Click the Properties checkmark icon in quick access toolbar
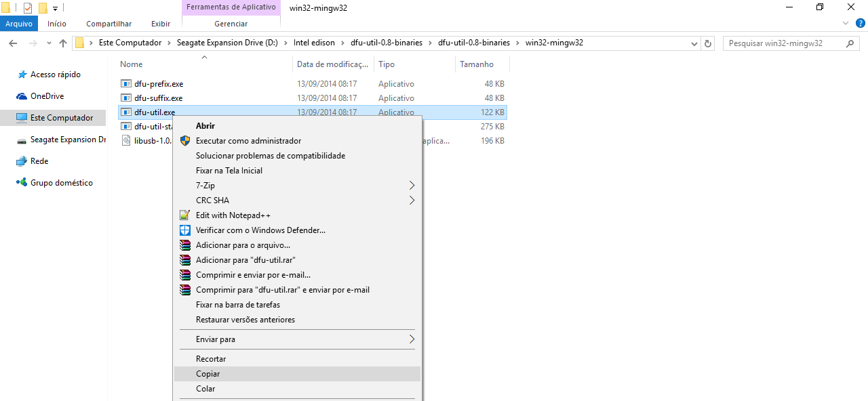Screen dimensions: 868x401 point(28,8)
